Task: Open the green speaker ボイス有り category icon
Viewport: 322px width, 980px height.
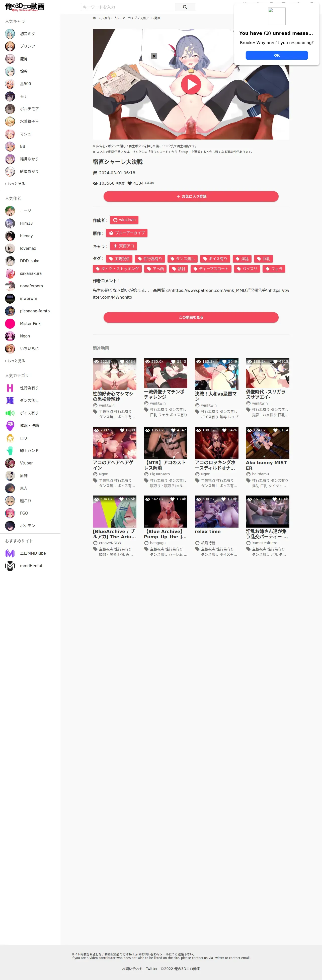Action: 10,413
